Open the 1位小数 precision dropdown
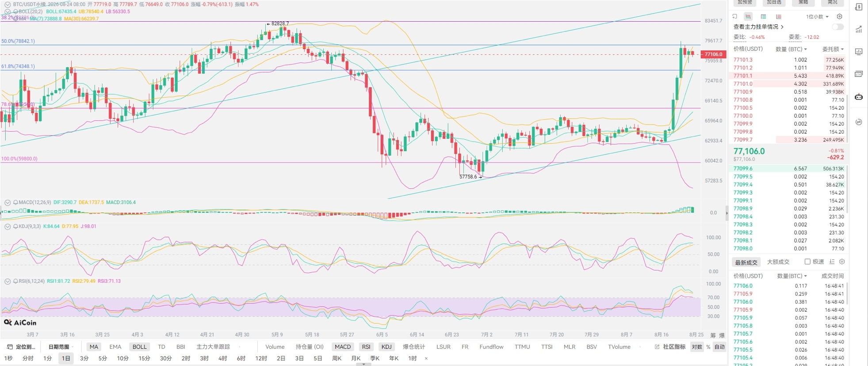This screenshot has height=366, width=868. tap(817, 17)
